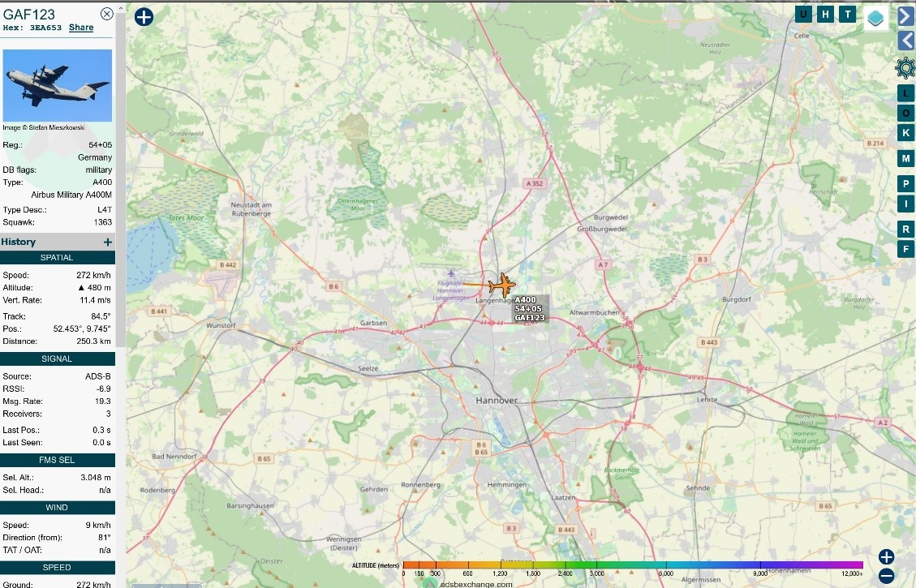Image resolution: width=916 pixels, height=588 pixels.
Task: Toggle the T button in top bar
Action: tap(848, 14)
